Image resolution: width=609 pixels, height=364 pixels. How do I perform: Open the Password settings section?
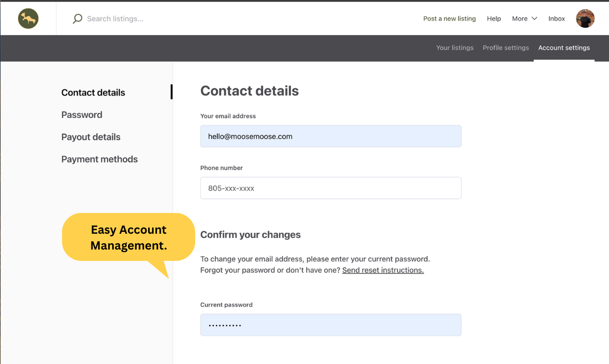tap(82, 115)
